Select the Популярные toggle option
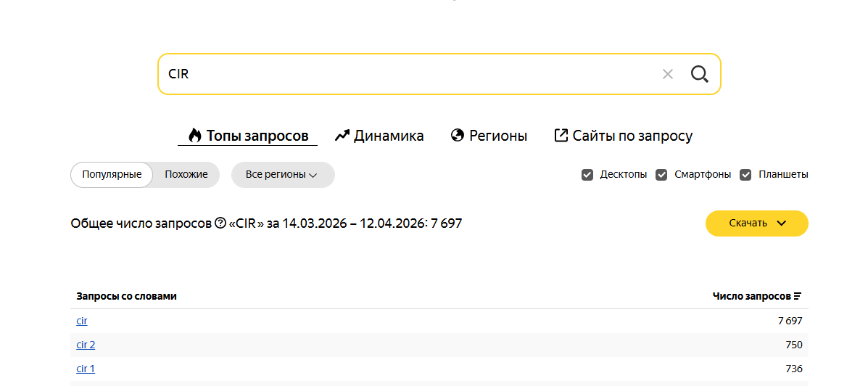 pos(112,175)
